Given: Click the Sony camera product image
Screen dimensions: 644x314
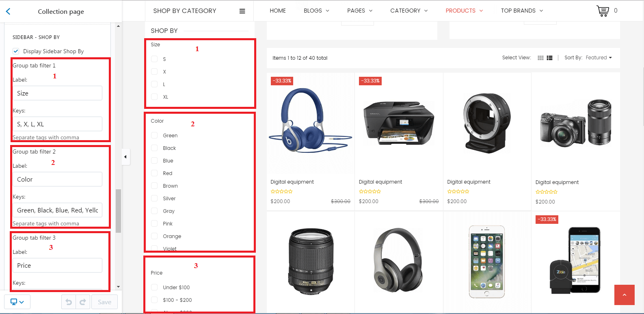Looking at the screenshot, I should pos(575,123).
